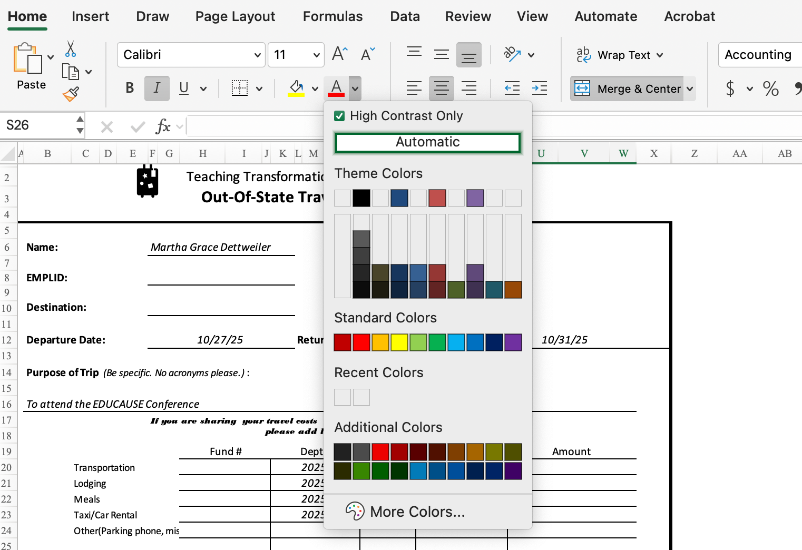Toggle Underline formatting
This screenshot has width=802, height=550.
(x=184, y=88)
